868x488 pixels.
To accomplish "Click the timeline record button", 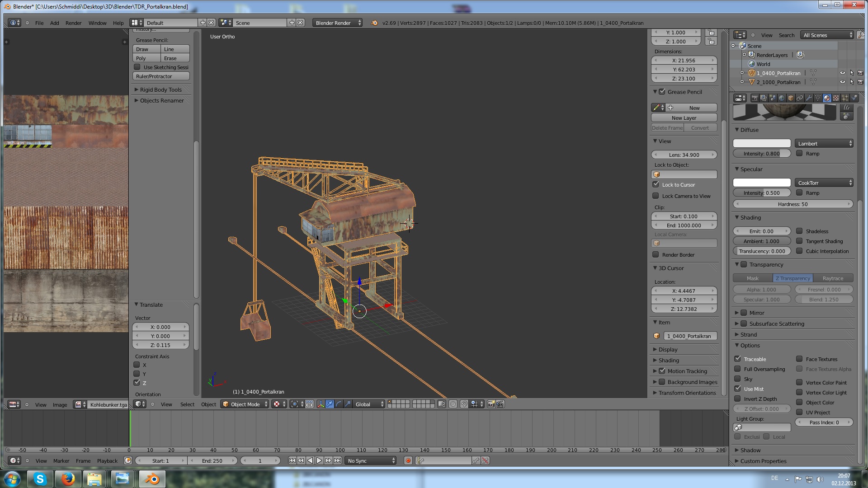I will [408, 461].
